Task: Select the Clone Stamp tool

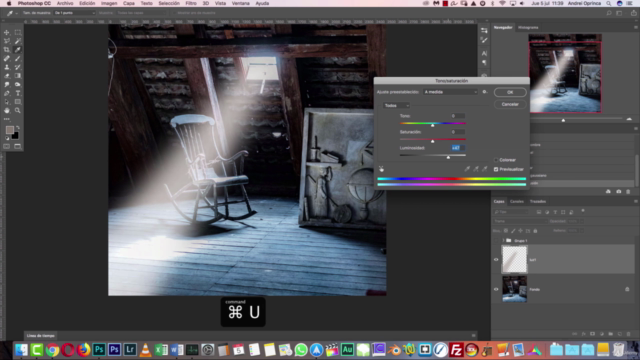Action: [7, 67]
